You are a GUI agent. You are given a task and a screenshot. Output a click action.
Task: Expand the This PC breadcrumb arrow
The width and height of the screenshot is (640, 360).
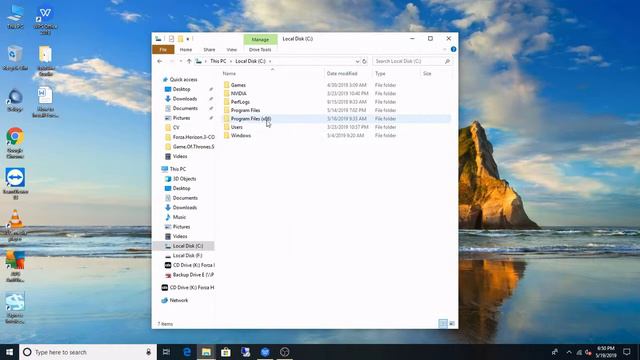point(231,61)
